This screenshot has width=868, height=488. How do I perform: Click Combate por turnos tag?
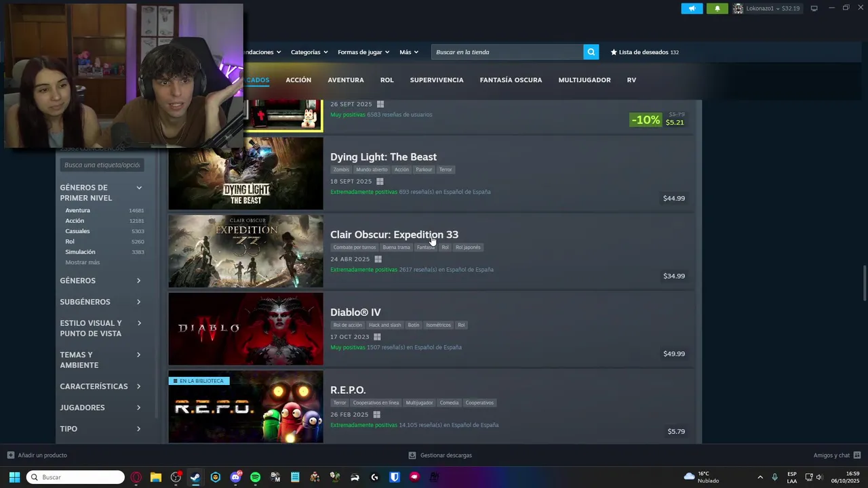pos(354,247)
